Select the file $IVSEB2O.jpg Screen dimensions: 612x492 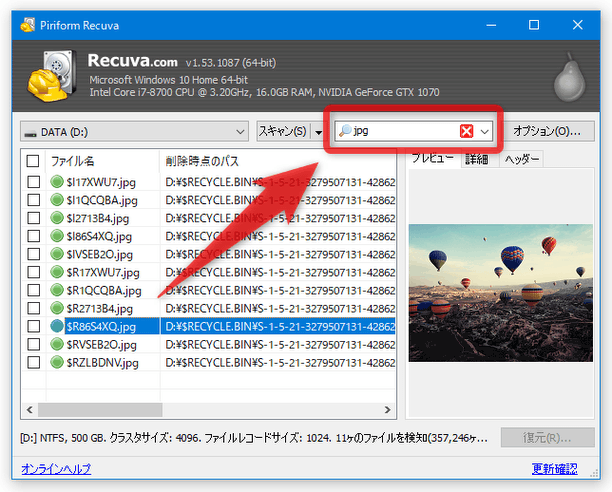point(100,254)
